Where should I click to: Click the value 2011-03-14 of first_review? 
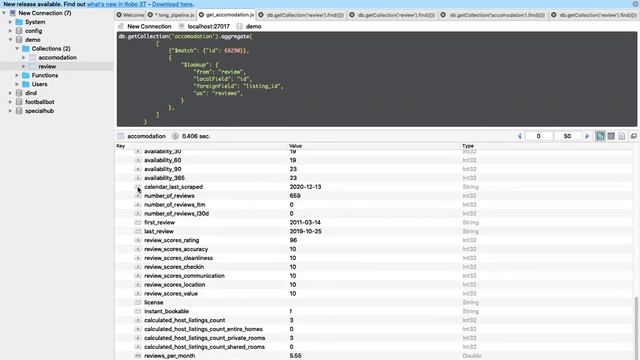[x=305, y=222]
